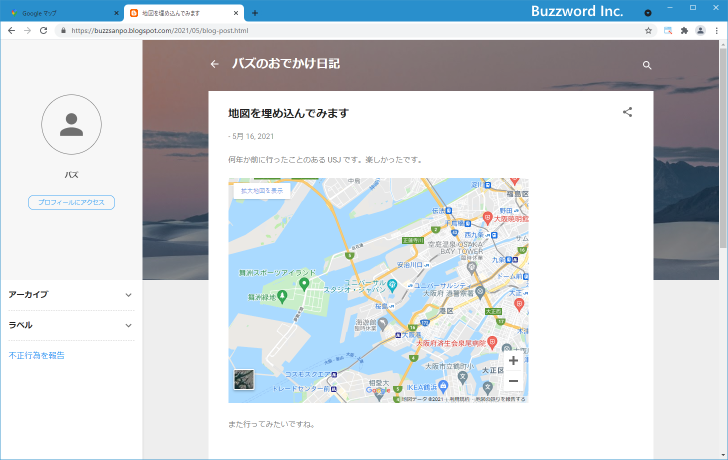Open the browser extensions puzzle icon
This screenshot has height=460, width=728.
click(x=684, y=31)
